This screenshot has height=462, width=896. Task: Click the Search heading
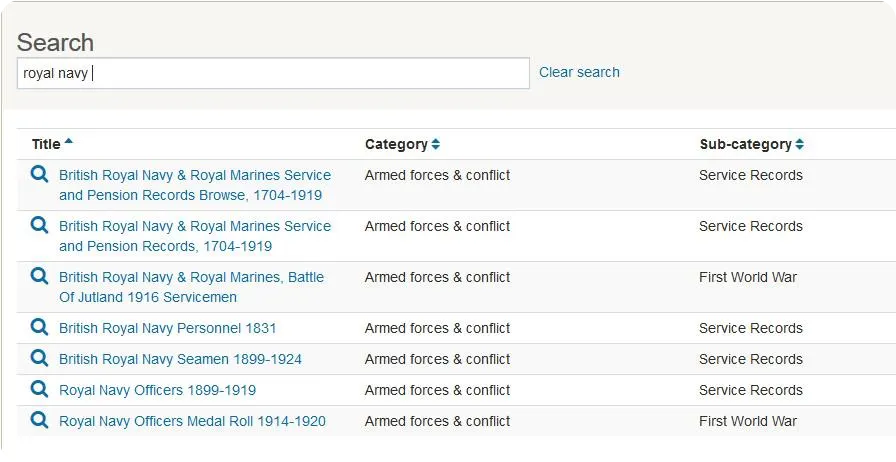click(55, 42)
